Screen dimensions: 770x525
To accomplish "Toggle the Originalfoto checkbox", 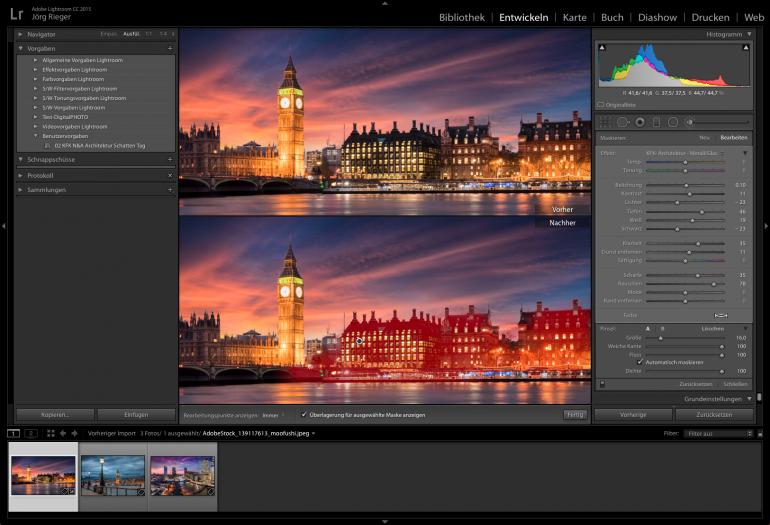I will [x=600, y=105].
